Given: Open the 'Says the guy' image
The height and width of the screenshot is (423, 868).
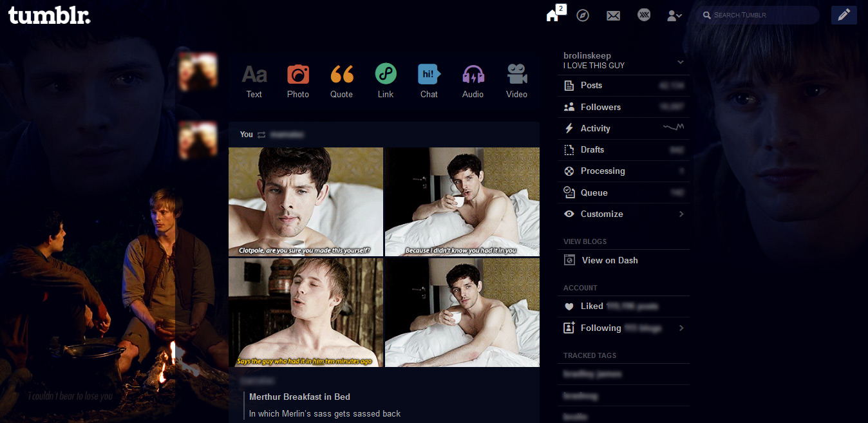Looking at the screenshot, I should click(306, 313).
